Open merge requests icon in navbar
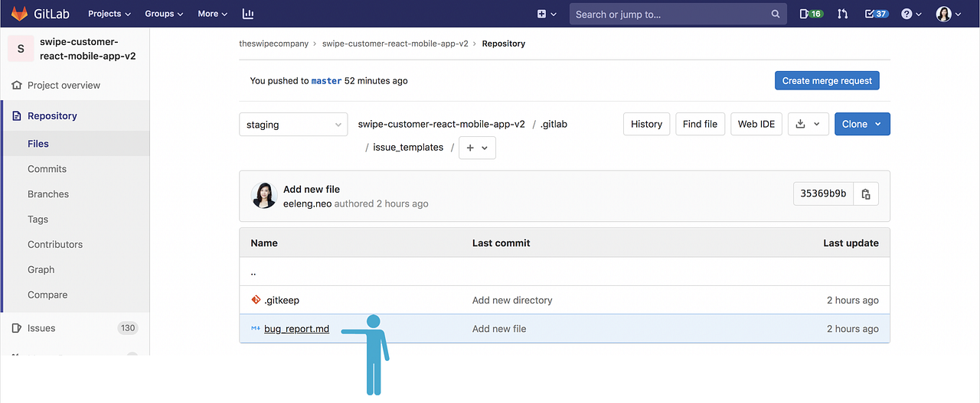Image resolution: width=980 pixels, height=403 pixels. 843,14
